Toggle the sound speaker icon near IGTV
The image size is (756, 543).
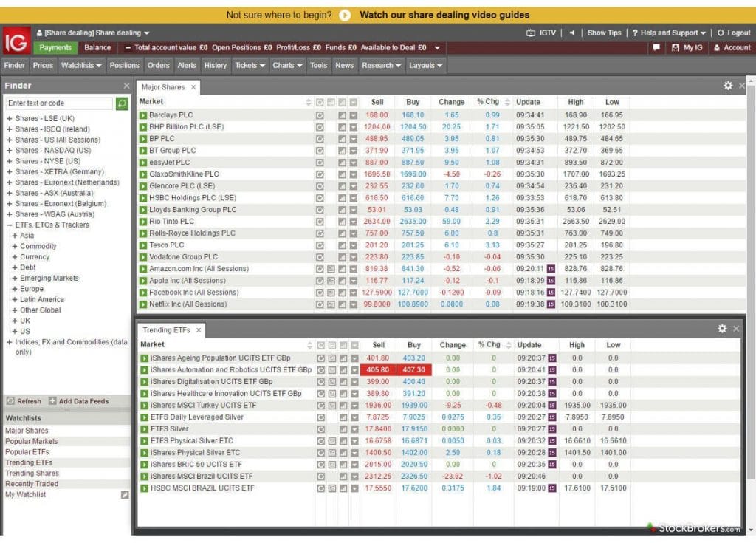(571, 33)
